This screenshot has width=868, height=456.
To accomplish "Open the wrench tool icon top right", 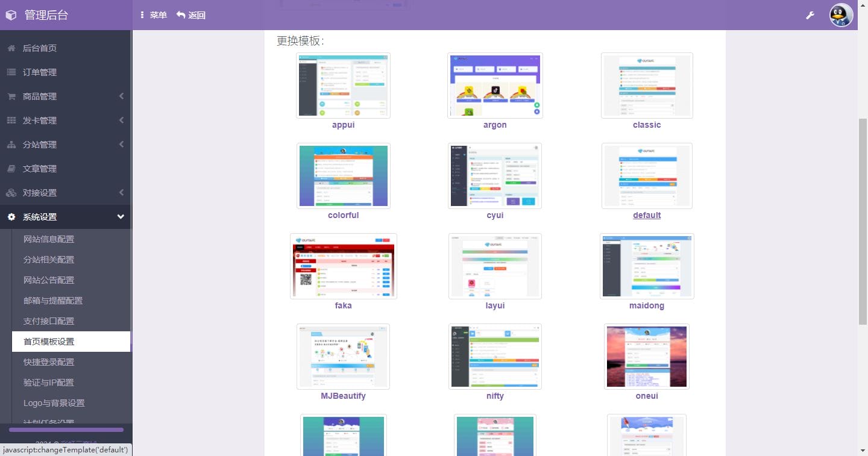I will pyautogui.click(x=810, y=15).
